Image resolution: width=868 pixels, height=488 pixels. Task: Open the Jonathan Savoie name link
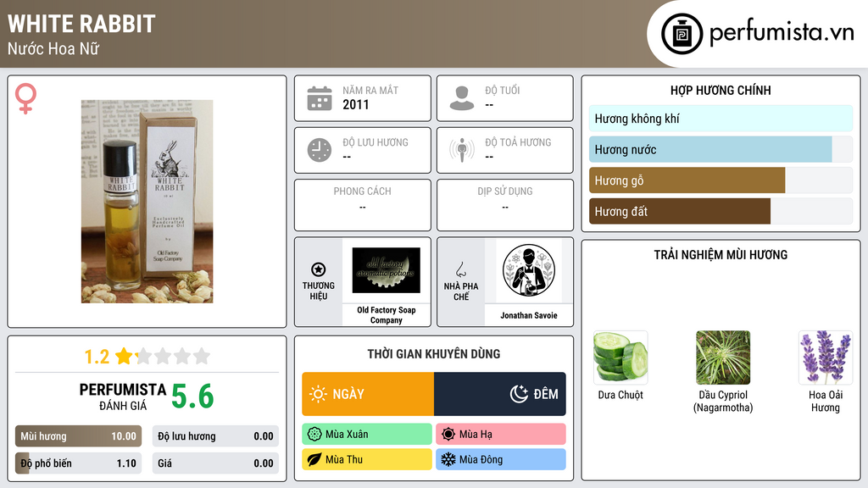[x=529, y=315]
